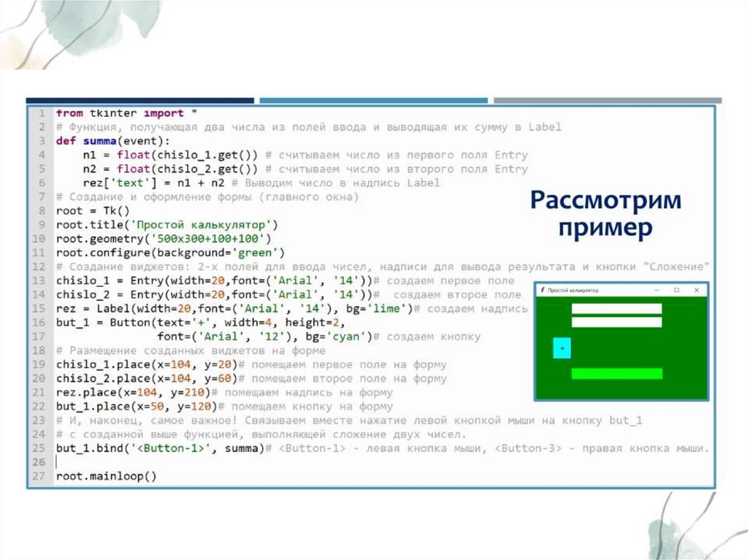Click the line rez['text'] = n1 + n2
This screenshot has height=560, width=748.
(261, 183)
